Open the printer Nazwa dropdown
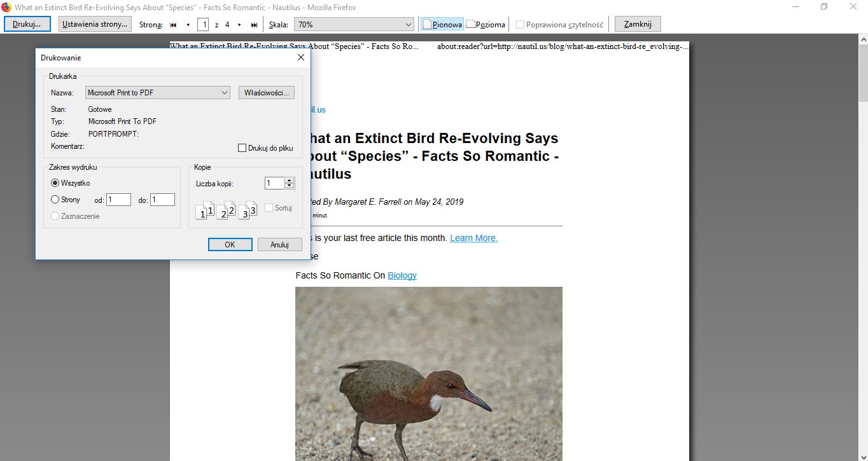The height and width of the screenshot is (461, 868). (x=158, y=93)
